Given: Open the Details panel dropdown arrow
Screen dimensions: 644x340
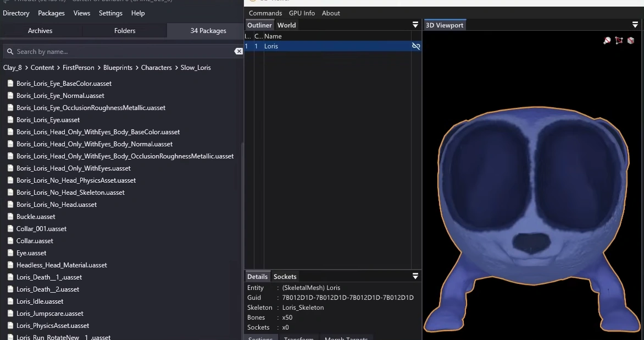Looking at the screenshot, I should click(x=415, y=277).
